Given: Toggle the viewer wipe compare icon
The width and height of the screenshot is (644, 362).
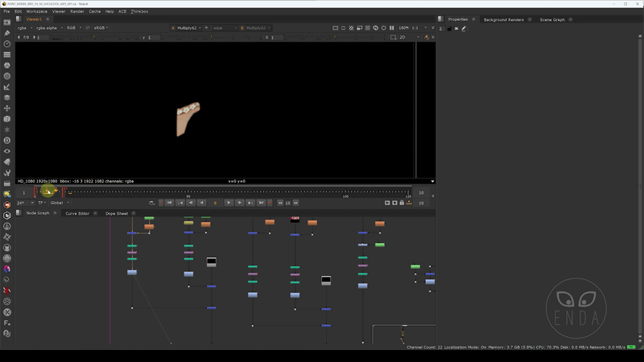Looking at the screenshot, I should pyautogui.click(x=206, y=28).
